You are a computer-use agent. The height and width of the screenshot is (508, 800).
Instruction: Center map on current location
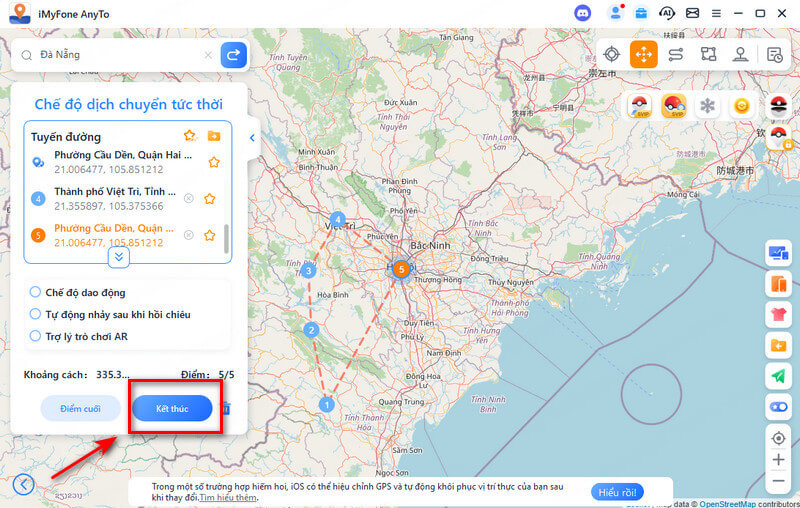pos(778,438)
